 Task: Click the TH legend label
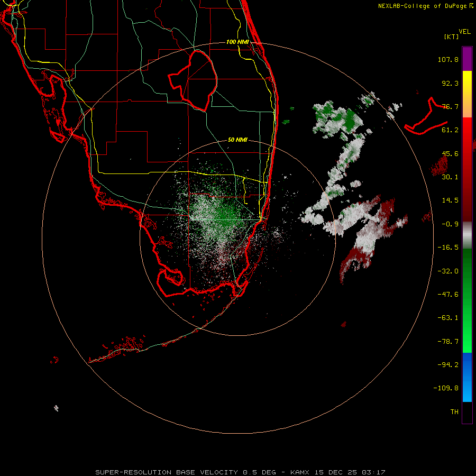click(454, 412)
